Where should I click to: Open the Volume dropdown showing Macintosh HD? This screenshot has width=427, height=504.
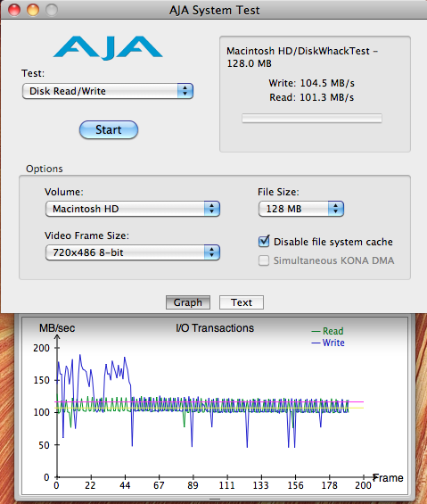click(x=133, y=209)
